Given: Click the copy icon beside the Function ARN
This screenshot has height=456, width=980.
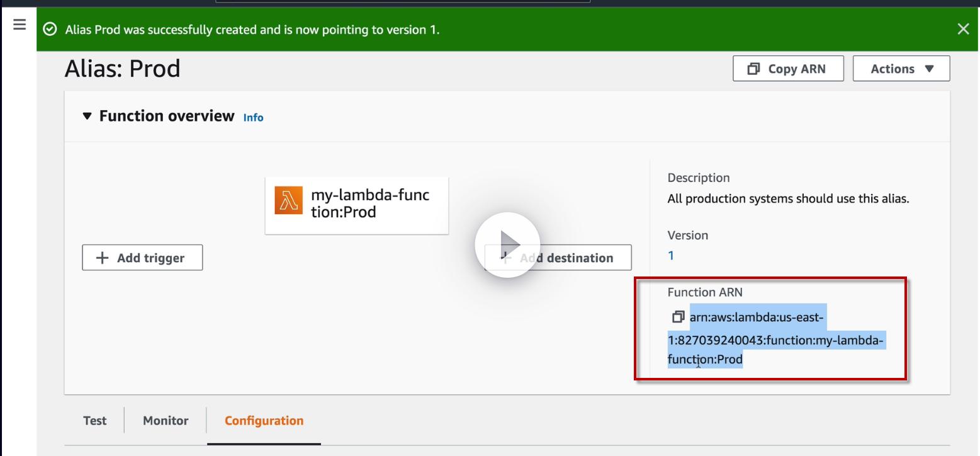Looking at the screenshot, I should (x=678, y=316).
